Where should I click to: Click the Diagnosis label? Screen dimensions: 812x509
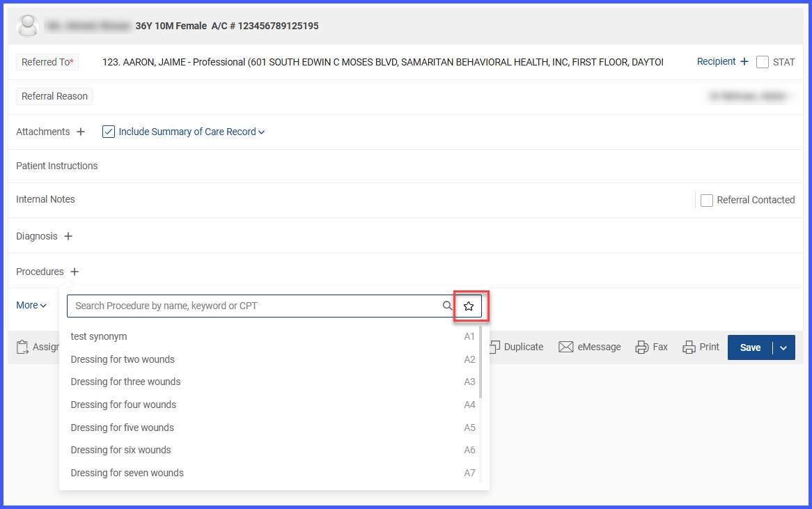[x=37, y=236]
